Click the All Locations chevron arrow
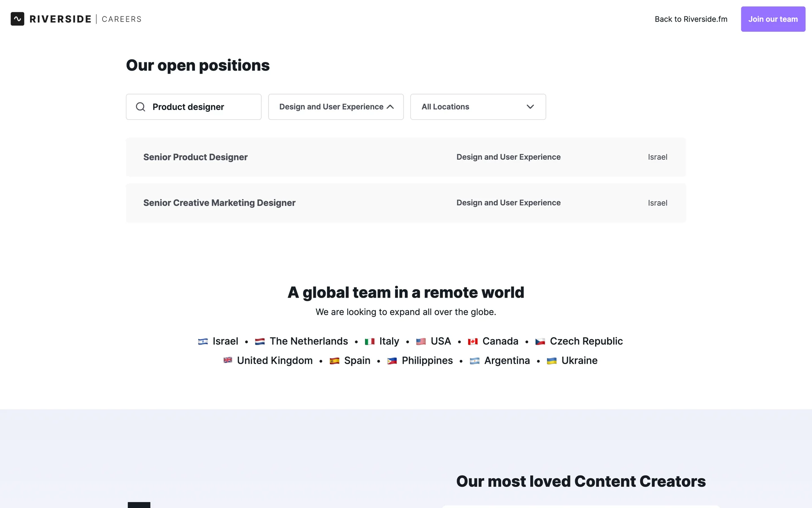The width and height of the screenshot is (812, 508). [530, 107]
